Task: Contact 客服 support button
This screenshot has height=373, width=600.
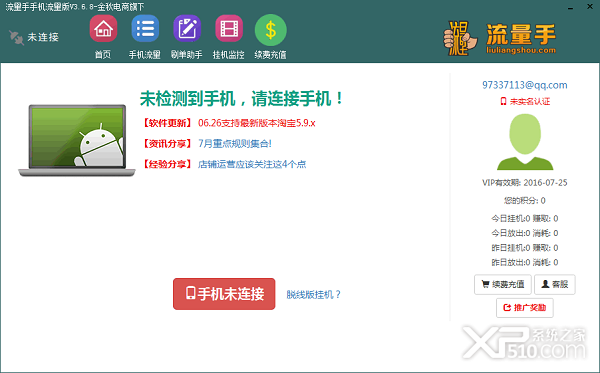Action: coord(554,284)
